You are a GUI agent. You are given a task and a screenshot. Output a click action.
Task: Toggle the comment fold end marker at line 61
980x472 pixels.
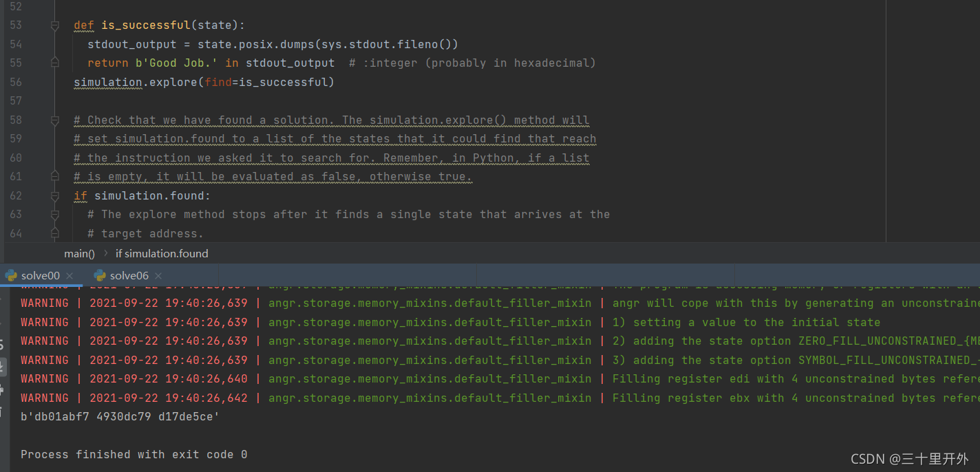pyautogui.click(x=55, y=177)
